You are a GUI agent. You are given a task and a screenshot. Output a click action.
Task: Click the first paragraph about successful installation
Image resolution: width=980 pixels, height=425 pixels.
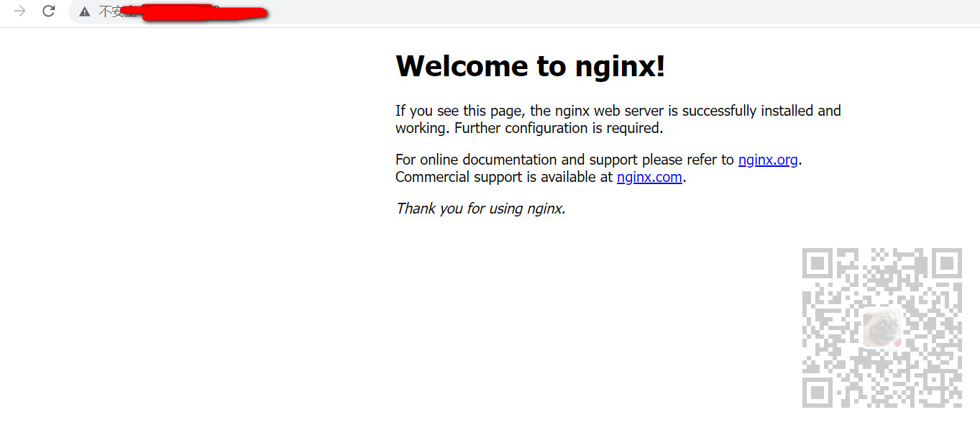[618, 119]
